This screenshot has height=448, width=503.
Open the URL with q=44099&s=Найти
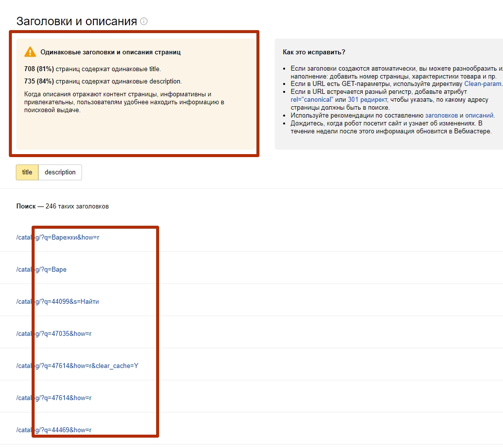[57, 301]
